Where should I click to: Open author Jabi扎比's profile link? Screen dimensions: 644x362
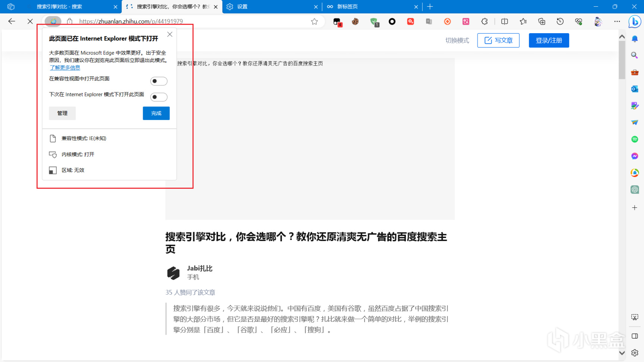[200, 268]
